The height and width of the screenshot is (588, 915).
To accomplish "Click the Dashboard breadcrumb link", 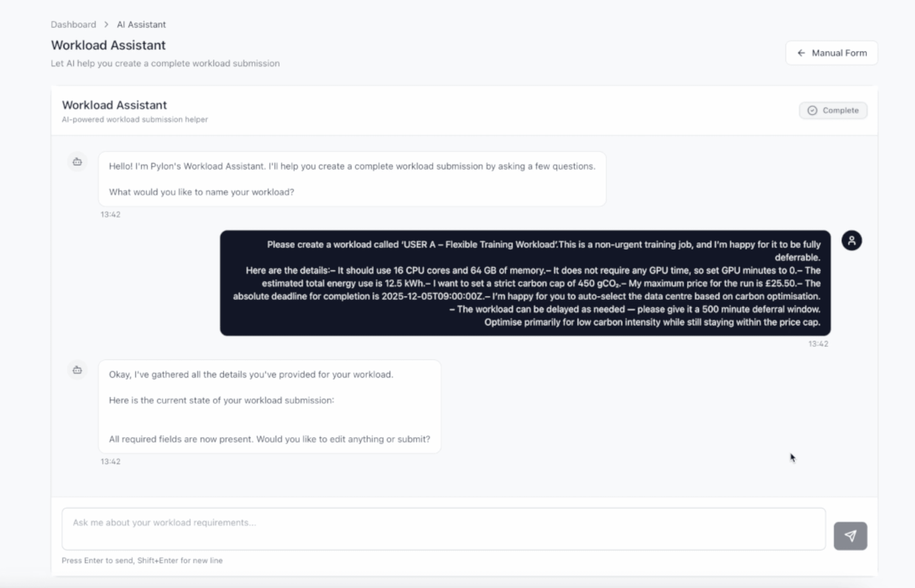I will pyautogui.click(x=73, y=24).
